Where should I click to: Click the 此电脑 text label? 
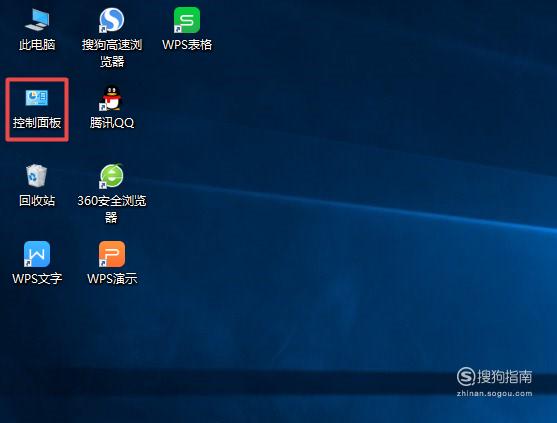(37, 45)
